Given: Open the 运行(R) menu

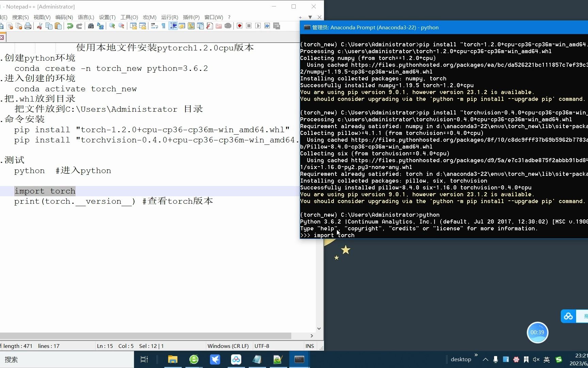Looking at the screenshot, I should (x=170, y=17).
